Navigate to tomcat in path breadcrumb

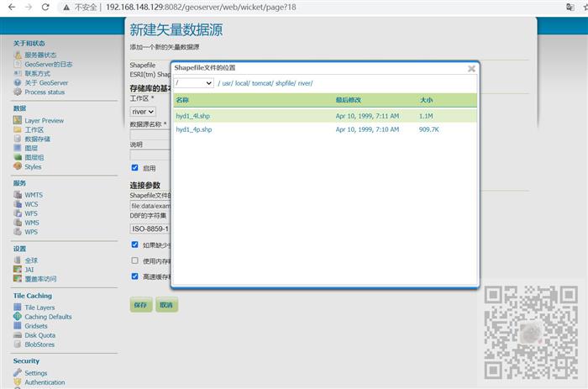click(x=262, y=83)
